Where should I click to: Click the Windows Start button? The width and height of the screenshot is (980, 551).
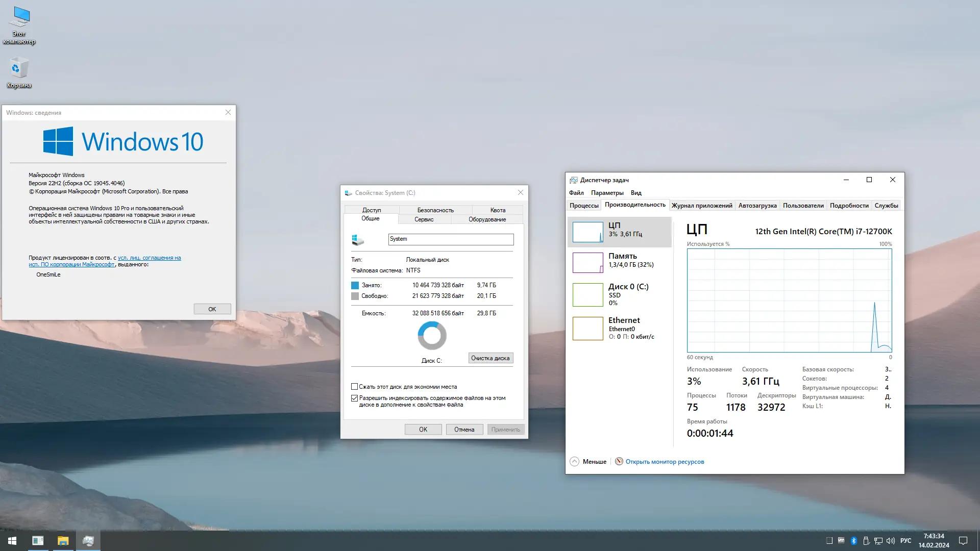[12, 541]
